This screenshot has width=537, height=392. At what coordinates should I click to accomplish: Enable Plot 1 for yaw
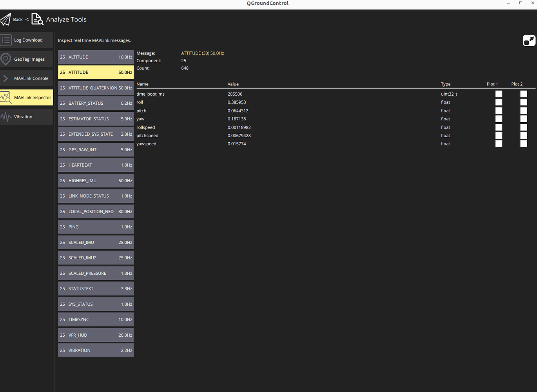click(499, 119)
